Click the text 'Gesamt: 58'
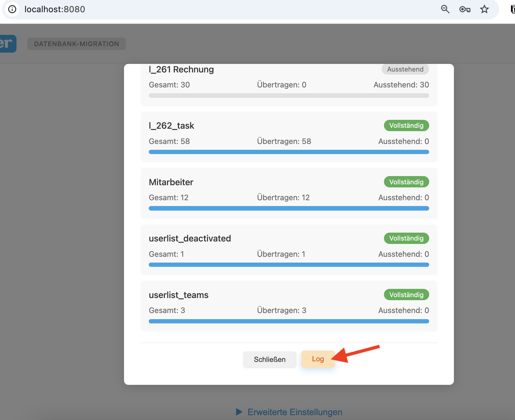 (170, 141)
